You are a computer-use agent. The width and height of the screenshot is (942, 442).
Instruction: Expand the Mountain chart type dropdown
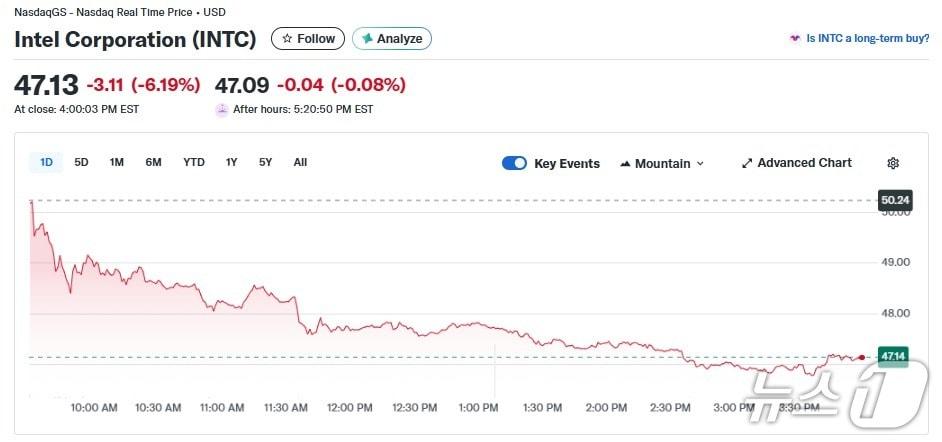coord(700,164)
